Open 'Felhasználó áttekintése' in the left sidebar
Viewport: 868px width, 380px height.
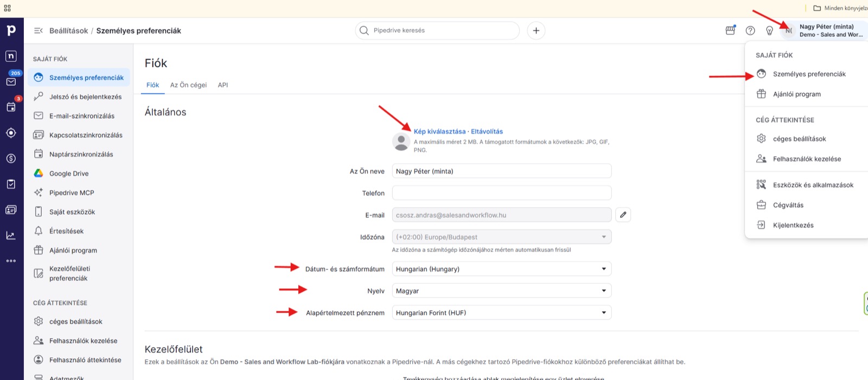(x=79, y=360)
